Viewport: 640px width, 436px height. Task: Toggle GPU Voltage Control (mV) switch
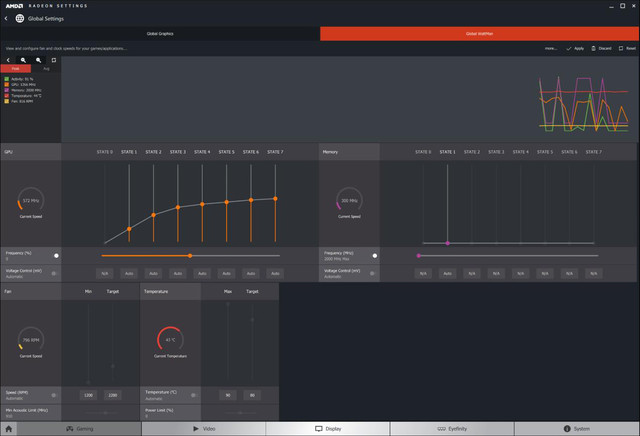tap(53, 273)
